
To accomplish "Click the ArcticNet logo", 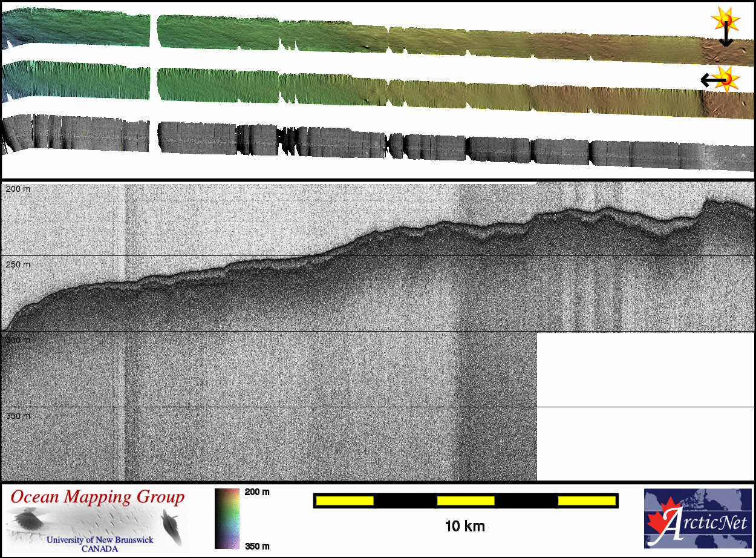I will point(699,519).
